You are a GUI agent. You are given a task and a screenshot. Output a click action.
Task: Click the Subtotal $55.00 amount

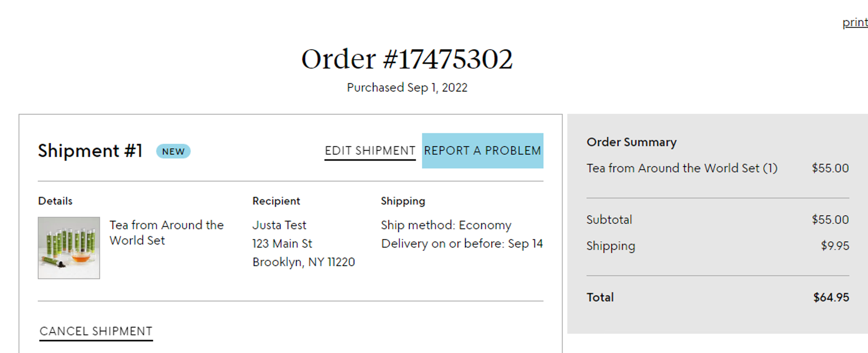(x=830, y=220)
